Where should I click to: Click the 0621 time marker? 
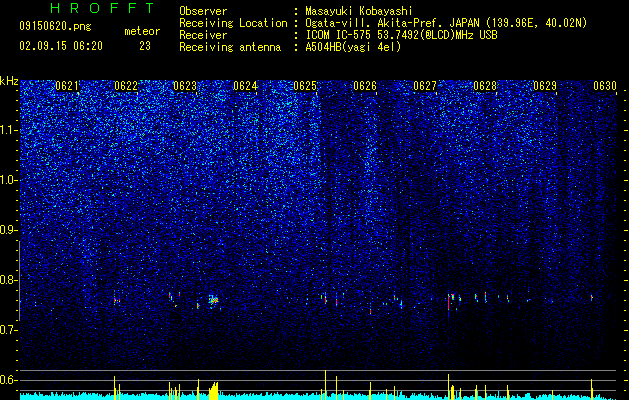[x=67, y=86]
